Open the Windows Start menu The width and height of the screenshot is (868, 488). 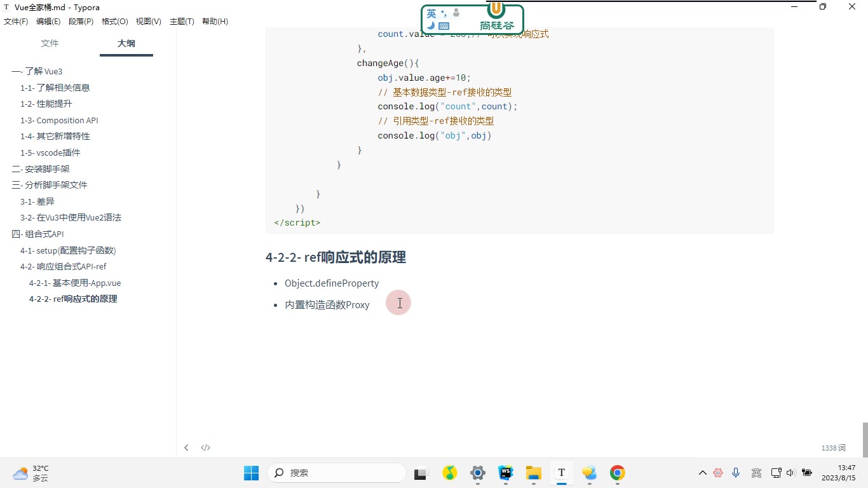tap(252, 473)
